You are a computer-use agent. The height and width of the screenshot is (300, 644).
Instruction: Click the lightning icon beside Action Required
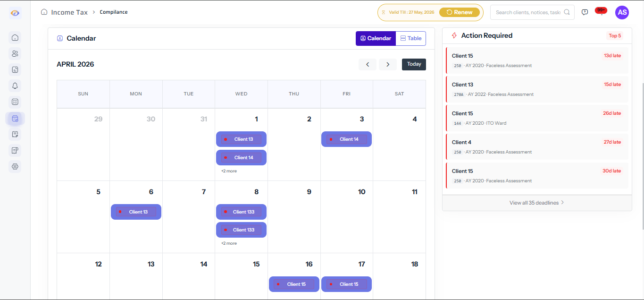pos(454,35)
